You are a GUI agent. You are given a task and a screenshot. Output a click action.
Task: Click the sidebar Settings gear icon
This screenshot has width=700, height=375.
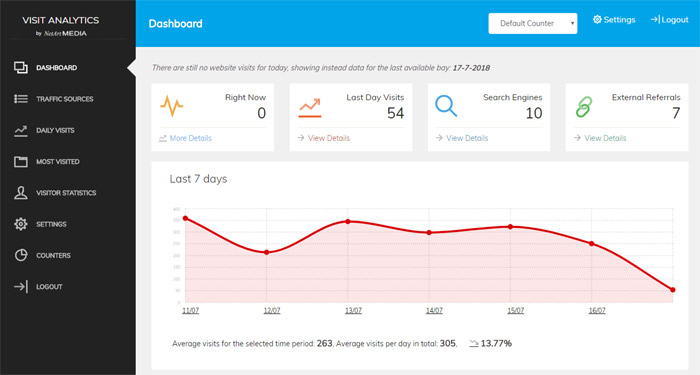click(x=21, y=224)
